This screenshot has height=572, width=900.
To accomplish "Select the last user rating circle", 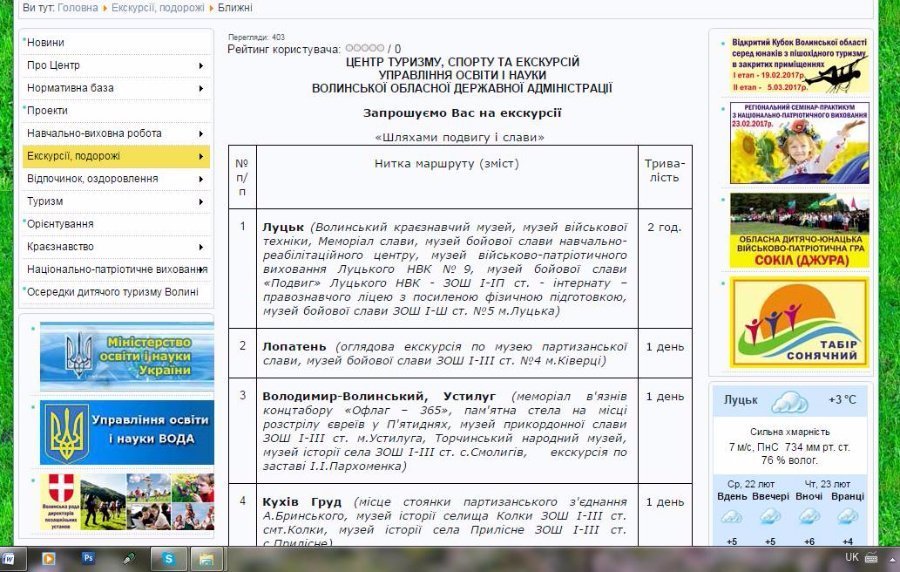I will click(380, 48).
